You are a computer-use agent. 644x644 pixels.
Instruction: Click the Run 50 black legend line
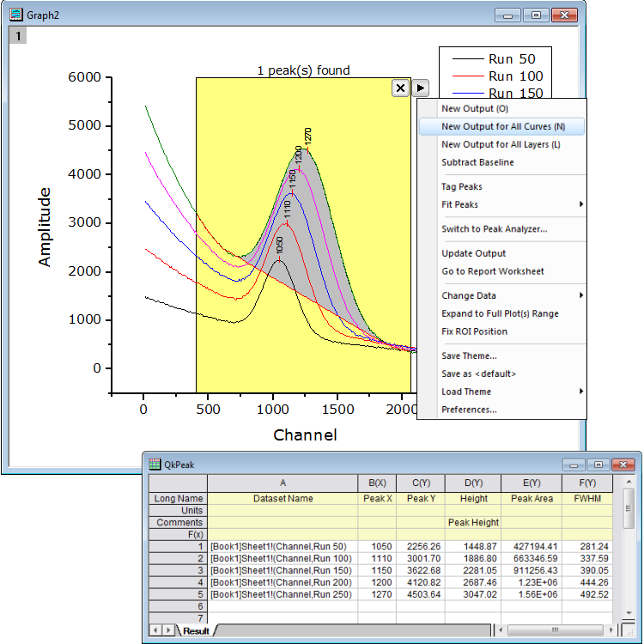pyautogui.click(x=467, y=59)
